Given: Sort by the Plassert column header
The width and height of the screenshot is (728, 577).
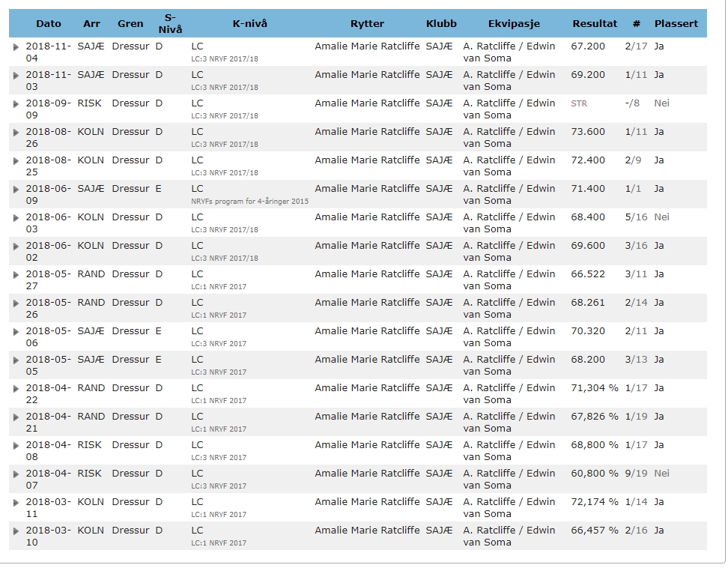Looking at the screenshot, I should [676, 24].
